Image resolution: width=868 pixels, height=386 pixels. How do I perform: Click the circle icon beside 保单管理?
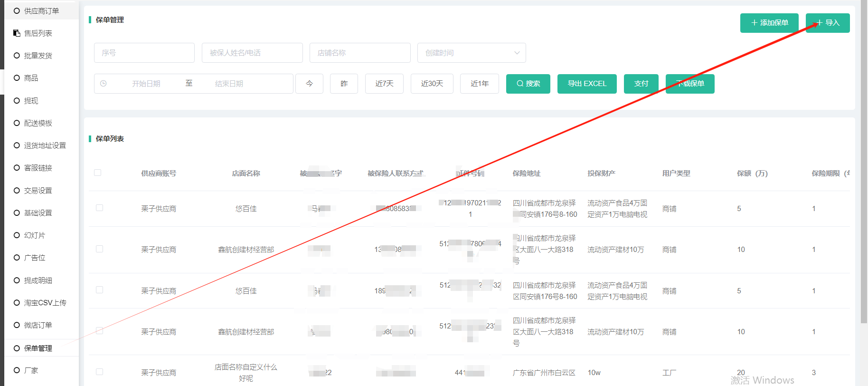tap(17, 348)
